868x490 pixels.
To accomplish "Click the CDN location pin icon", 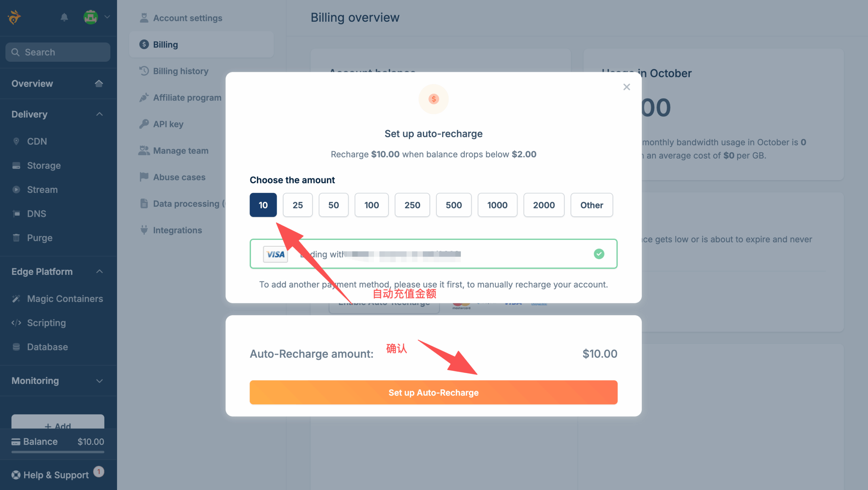I will [x=16, y=141].
